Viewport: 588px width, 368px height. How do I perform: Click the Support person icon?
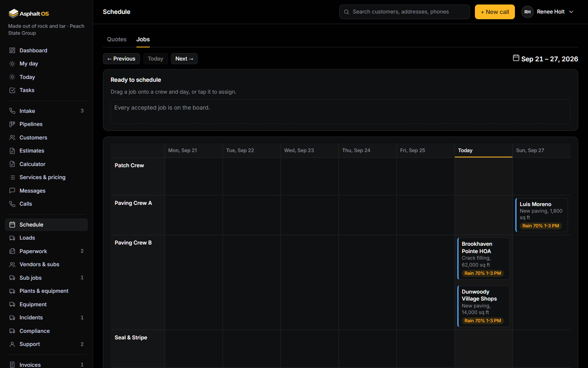pyautogui.click(x=12, y=344)
